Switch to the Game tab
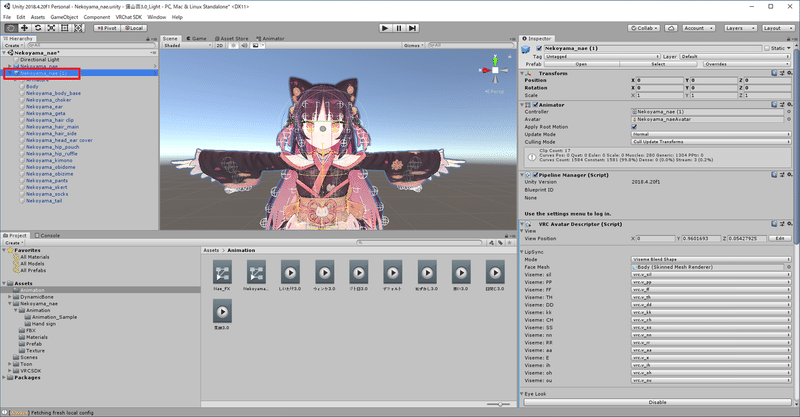Image resolution: width=800 pixels, height=417 pixels. coord(196,39)
